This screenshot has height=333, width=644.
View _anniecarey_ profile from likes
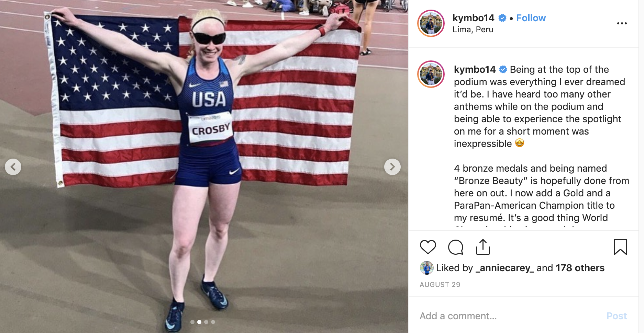coord(505,268)
